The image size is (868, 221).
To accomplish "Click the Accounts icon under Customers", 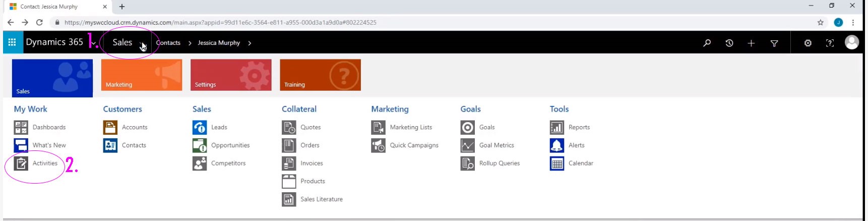I will click(110, 127).
